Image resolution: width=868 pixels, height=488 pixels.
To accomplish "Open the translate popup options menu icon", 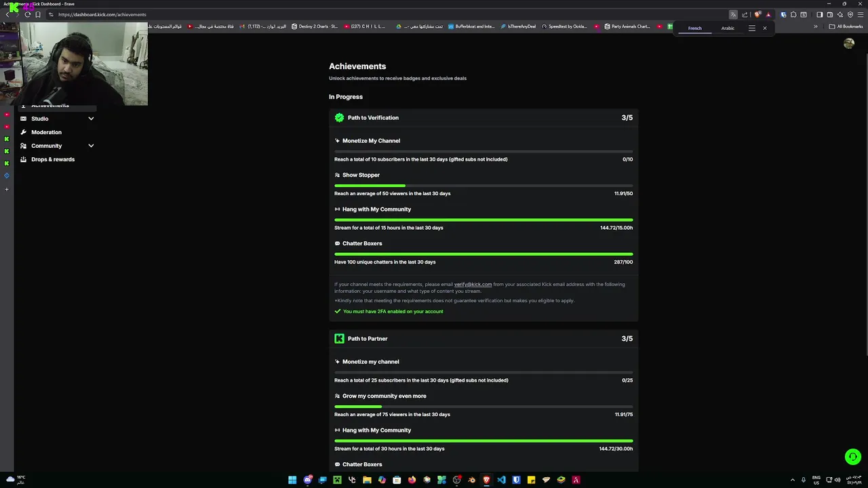I will click(x=751, y=28).
